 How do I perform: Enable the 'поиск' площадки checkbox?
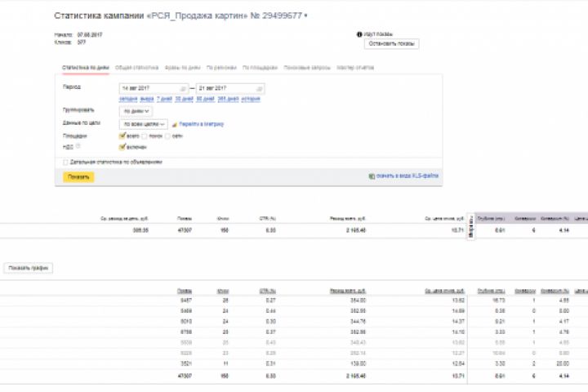(x=145, y=136)
